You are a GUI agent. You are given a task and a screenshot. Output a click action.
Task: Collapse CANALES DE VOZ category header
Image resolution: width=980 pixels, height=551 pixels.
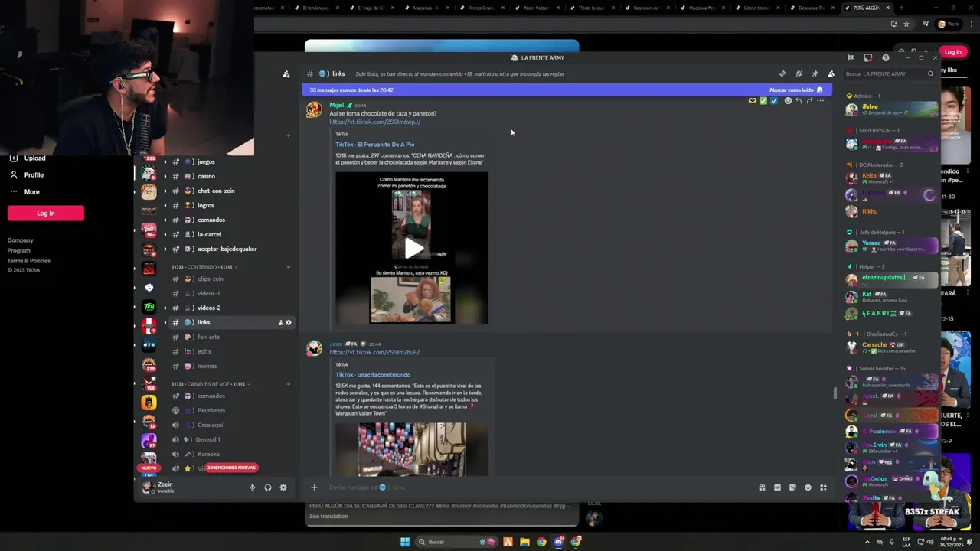211,384
